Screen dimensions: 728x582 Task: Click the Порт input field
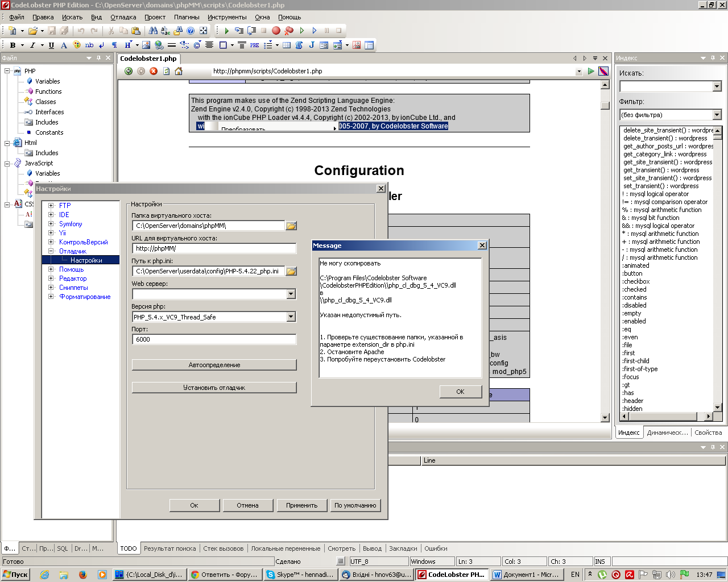[214, 339]
